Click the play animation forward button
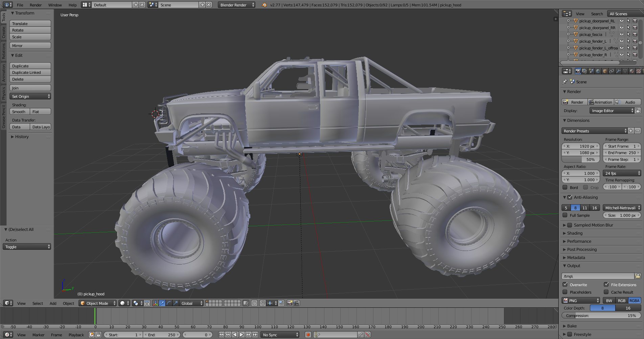 (241, 335)
